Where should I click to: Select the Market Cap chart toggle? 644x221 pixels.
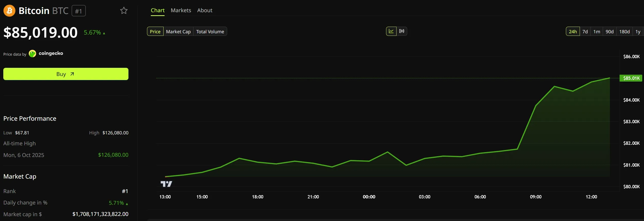(x=178, y=31)
